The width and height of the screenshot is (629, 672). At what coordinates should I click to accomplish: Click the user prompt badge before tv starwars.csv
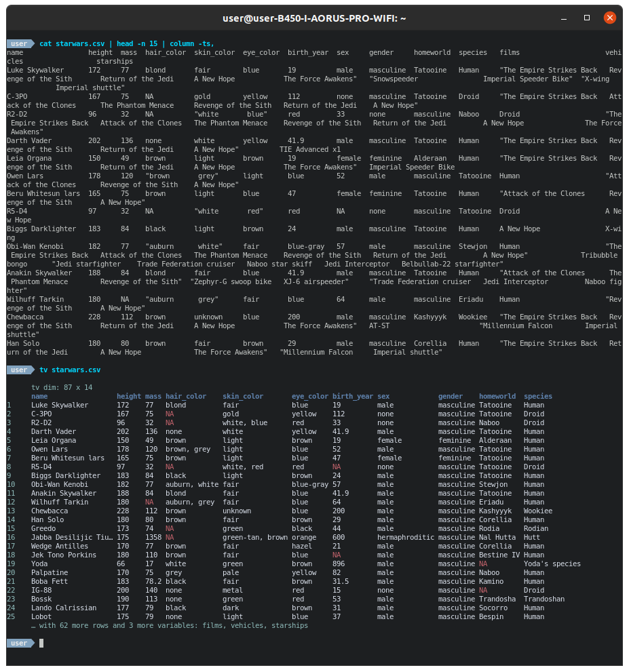[x=19, y=370]
